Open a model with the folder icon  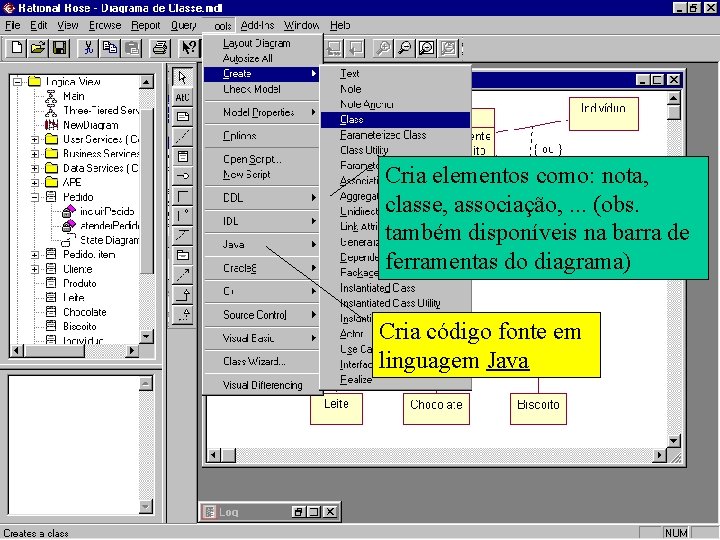38,48
